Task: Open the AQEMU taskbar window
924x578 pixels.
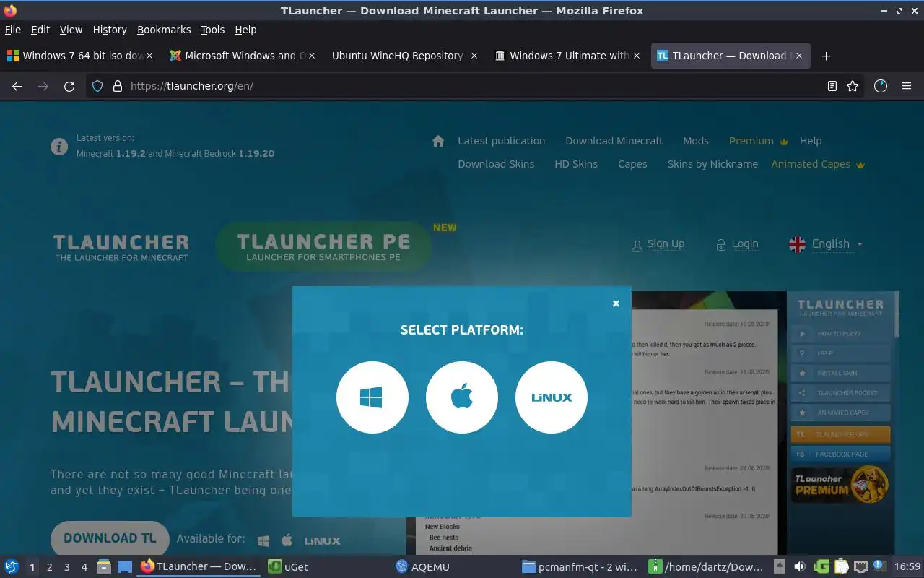Action: (456, 567)
